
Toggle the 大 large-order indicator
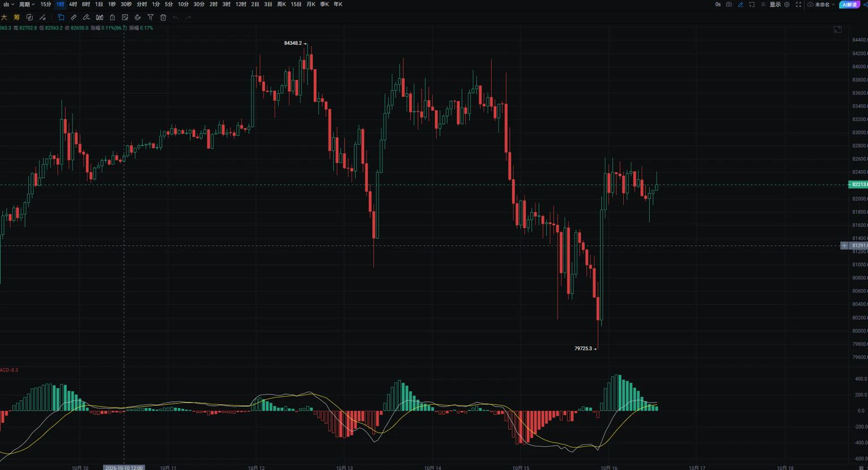[x=4, y=18]
